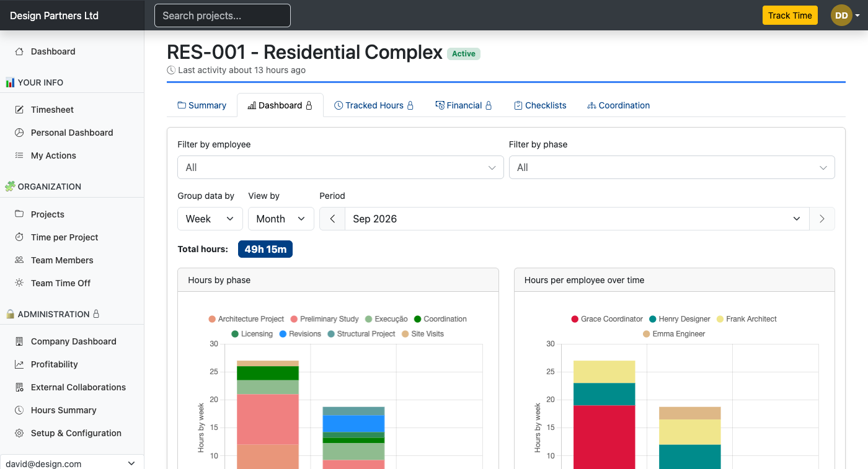The width and height of the screenshot is (868, 469).
Task: Click the Emma Engineer tan legend swatch
Action: tap(647, 334)
